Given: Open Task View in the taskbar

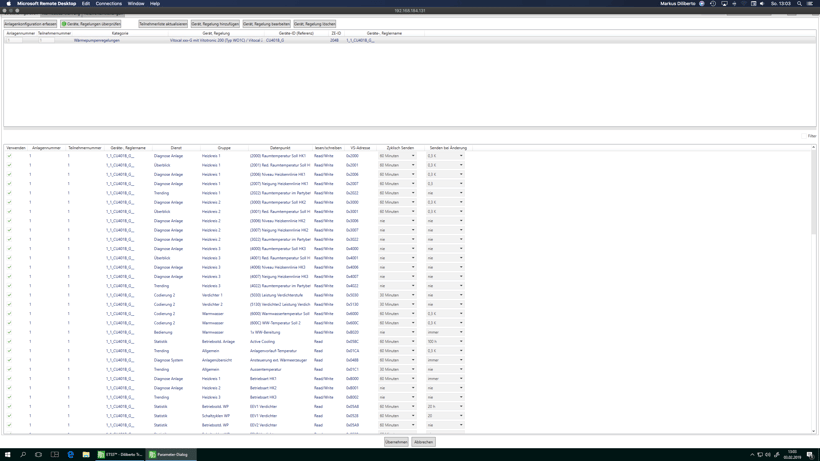Looking at the screenshot, I should click(54, 455).
